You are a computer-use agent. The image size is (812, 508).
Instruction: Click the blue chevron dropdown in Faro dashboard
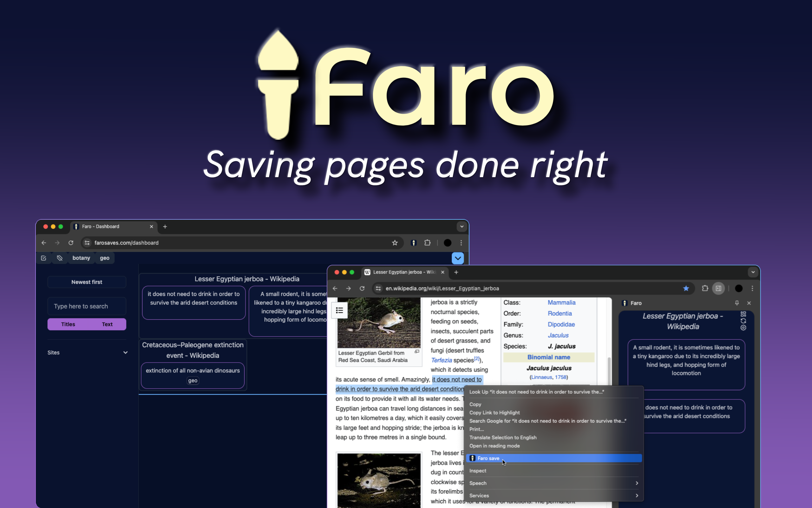[x=458, y=258]
